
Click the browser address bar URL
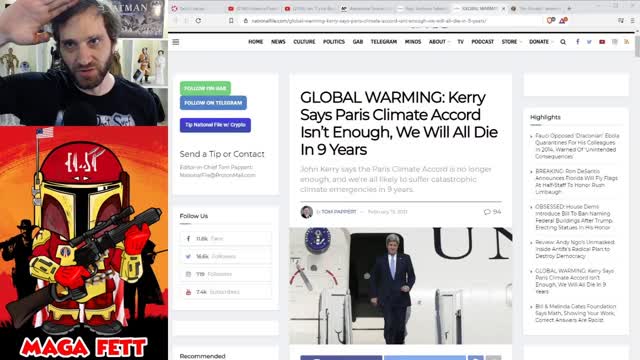click(x=369, y=20)
